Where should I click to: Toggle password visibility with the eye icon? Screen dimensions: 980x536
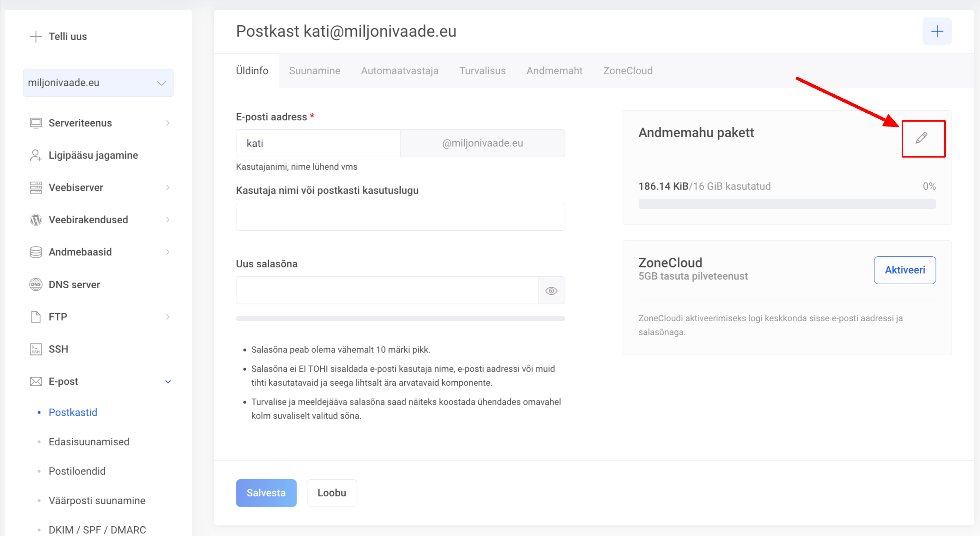[551, 291]
